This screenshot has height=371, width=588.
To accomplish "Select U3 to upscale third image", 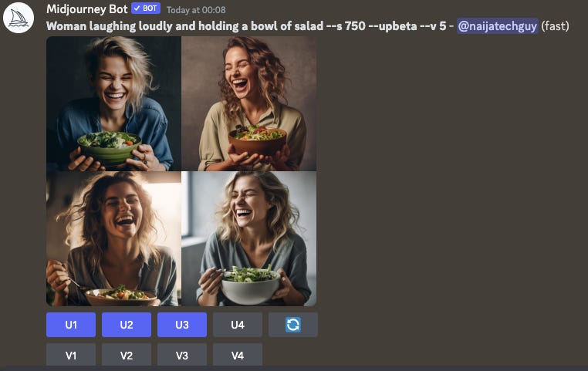I will pos(182,325).
